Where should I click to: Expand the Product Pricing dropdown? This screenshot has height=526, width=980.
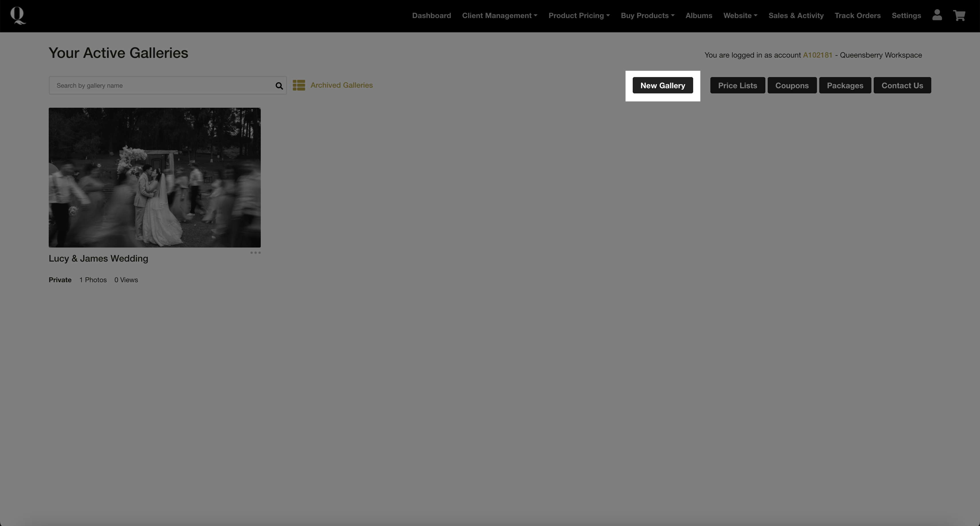[x=579, y=15]
